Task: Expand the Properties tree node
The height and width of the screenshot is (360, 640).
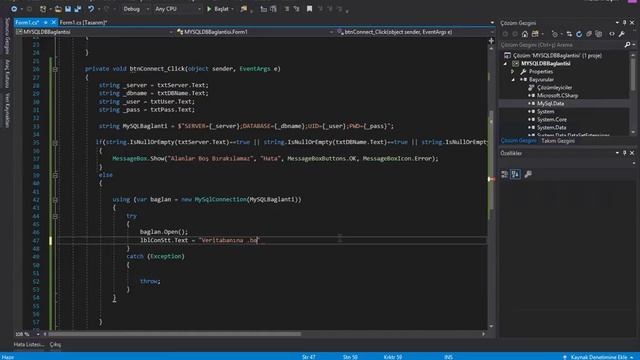Action: click(x=513, y=71)
